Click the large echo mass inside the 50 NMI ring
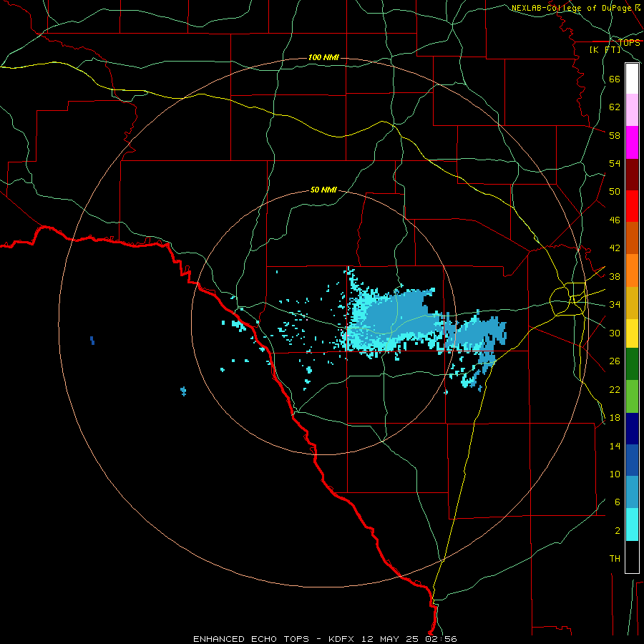The height and width of the screenshot is (644, 644). (394, 318)
